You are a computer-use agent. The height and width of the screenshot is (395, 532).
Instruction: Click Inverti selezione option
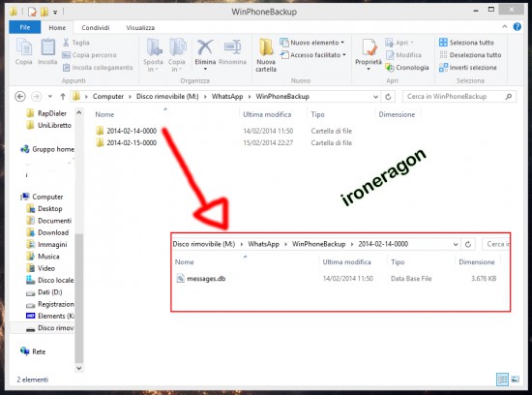pos(468,68)
